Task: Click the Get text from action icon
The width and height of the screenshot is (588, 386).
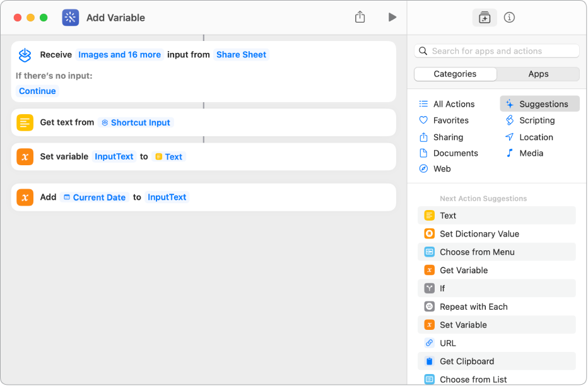Action: 25,122
